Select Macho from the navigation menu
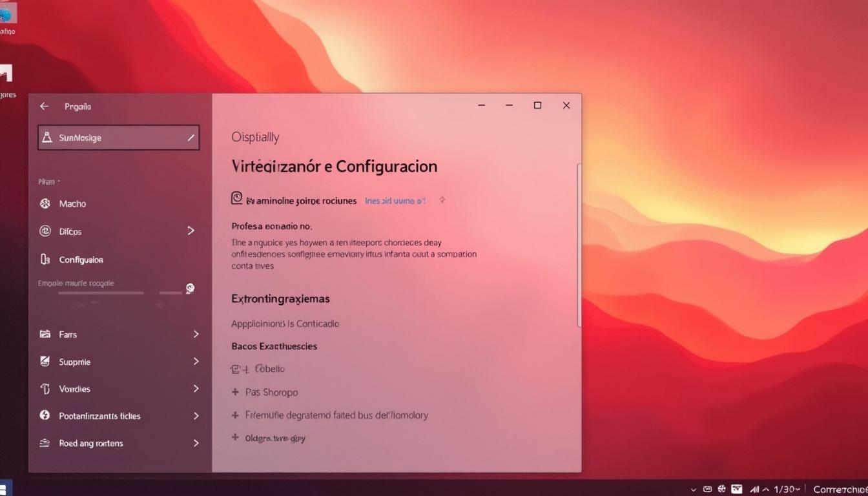 (71, 203)
